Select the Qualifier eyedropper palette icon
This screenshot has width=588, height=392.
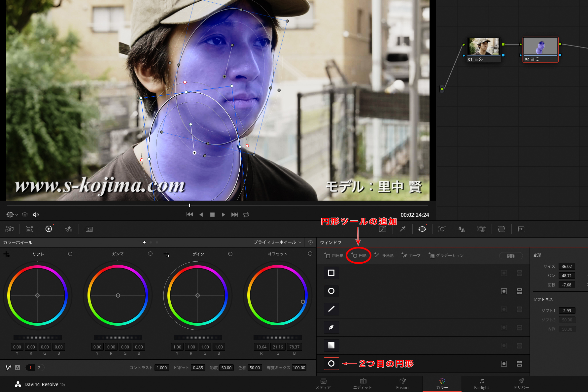pyautogui.click(x=402, y=229)
